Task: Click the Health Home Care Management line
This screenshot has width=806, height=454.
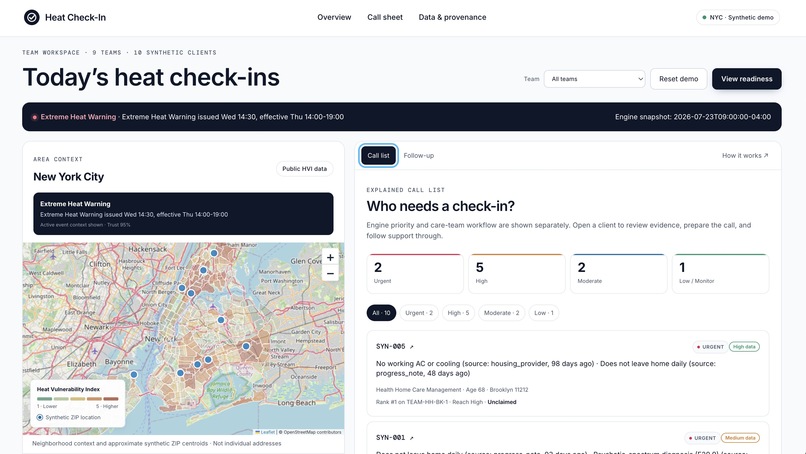Action: click(x=452, y=390)
